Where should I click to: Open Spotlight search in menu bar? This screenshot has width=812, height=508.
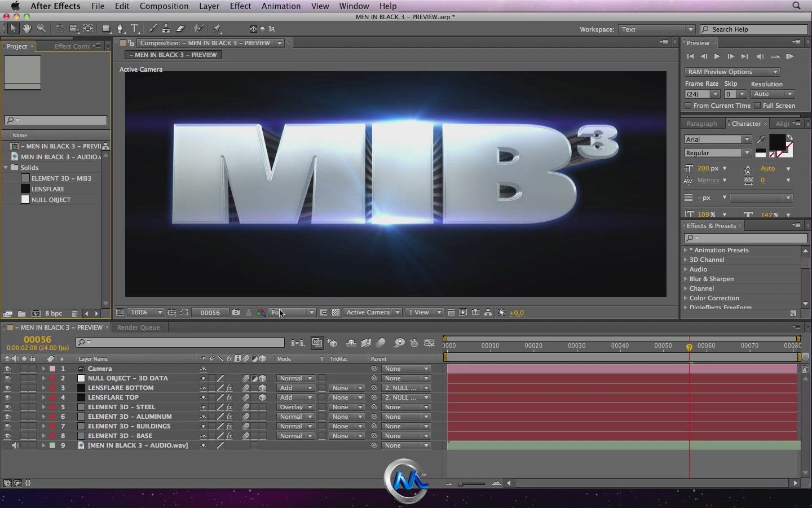tap(796, 6)
